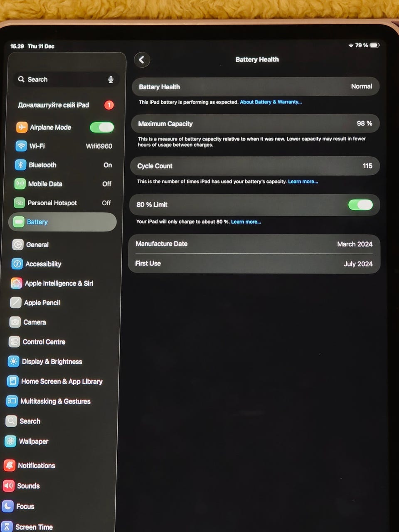
Task: Tap the Wallpaper flower icon
Action: tap(10, 441)
